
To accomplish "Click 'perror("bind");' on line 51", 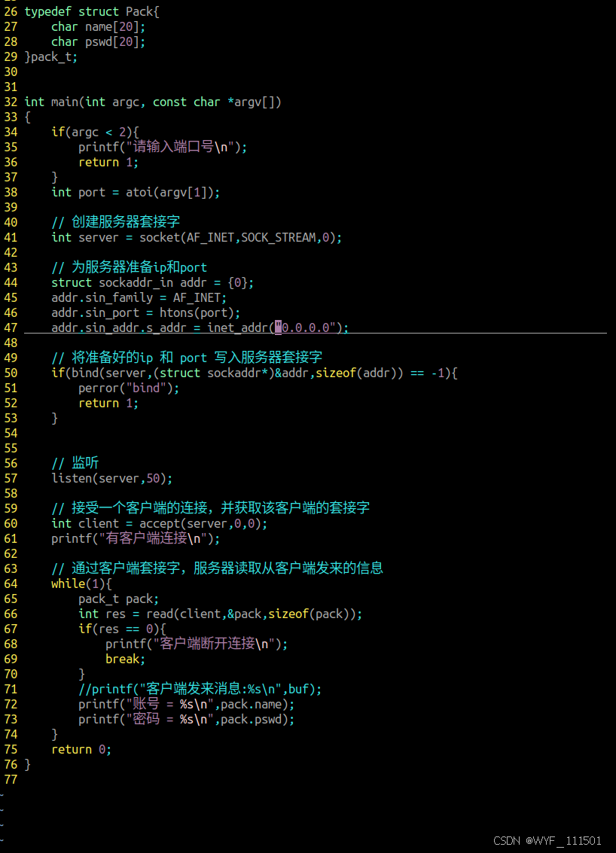I will point(129,388).
